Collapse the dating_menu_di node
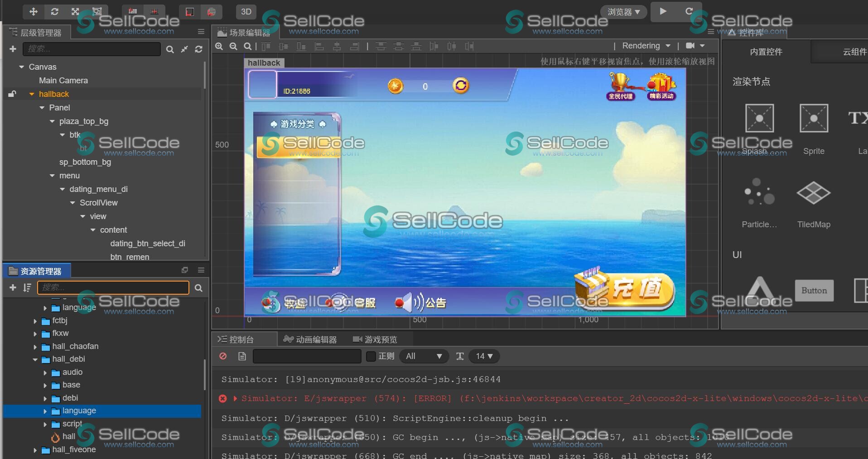The width and height of the screenshot is (868, 459). pos(62,189)
